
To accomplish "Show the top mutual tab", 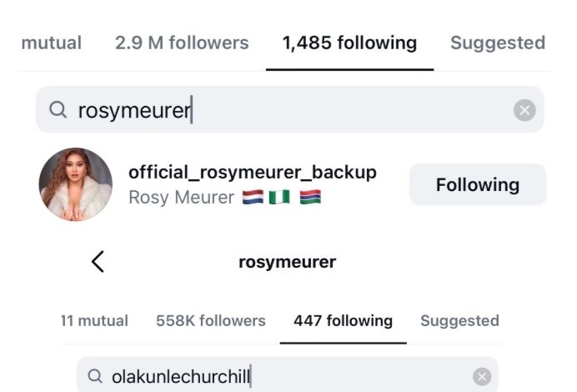I will click(x=52, y=43).
